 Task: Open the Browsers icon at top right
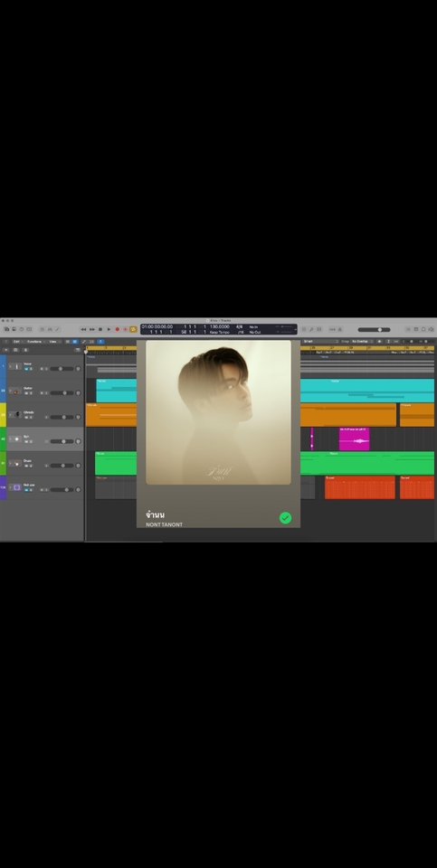click(432, 329)
